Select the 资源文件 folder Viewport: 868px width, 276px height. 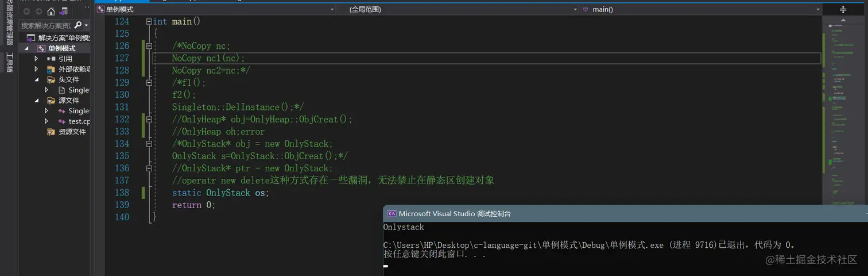point(72,132)
